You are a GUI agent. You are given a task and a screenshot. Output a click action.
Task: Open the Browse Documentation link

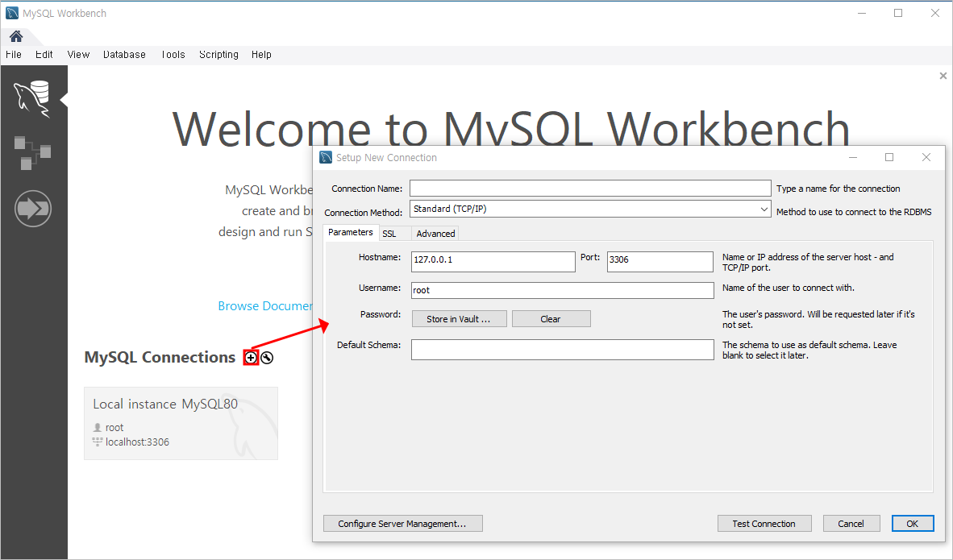click(265, 306)
